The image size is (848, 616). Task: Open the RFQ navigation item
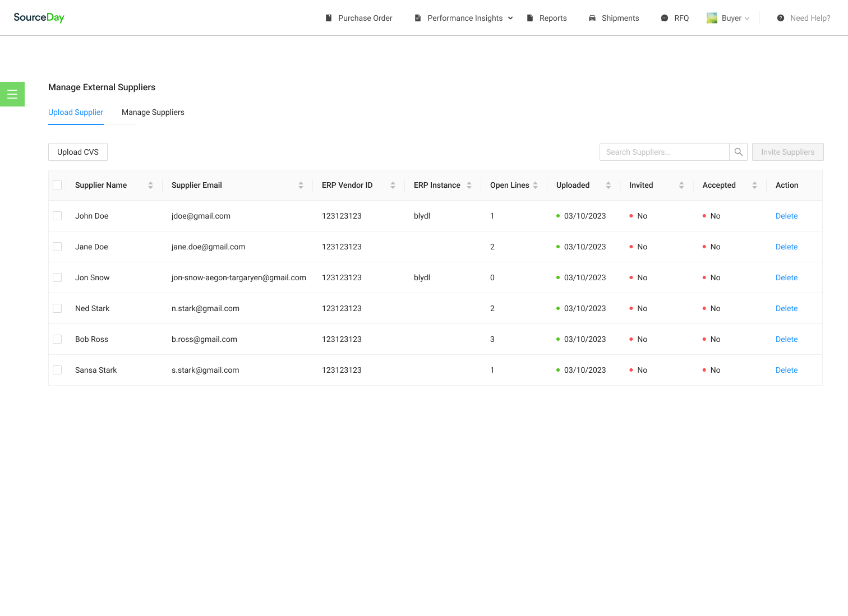coord(675,18)
